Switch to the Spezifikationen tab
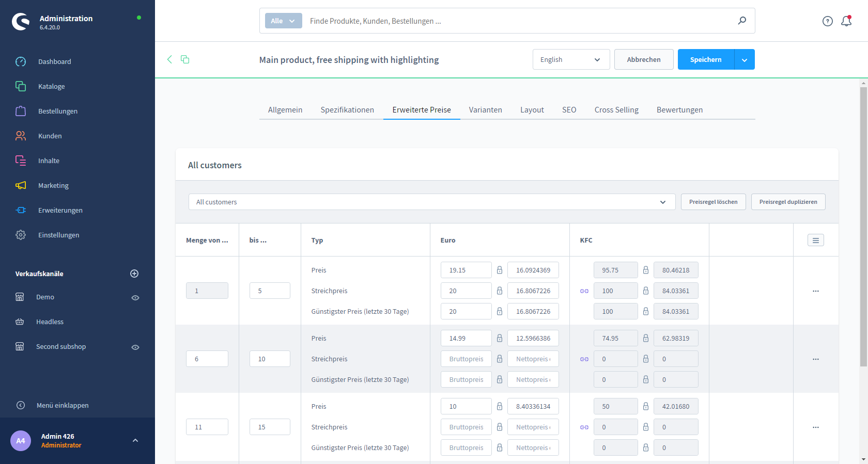868x464 pixels. (x=347, y=110)
